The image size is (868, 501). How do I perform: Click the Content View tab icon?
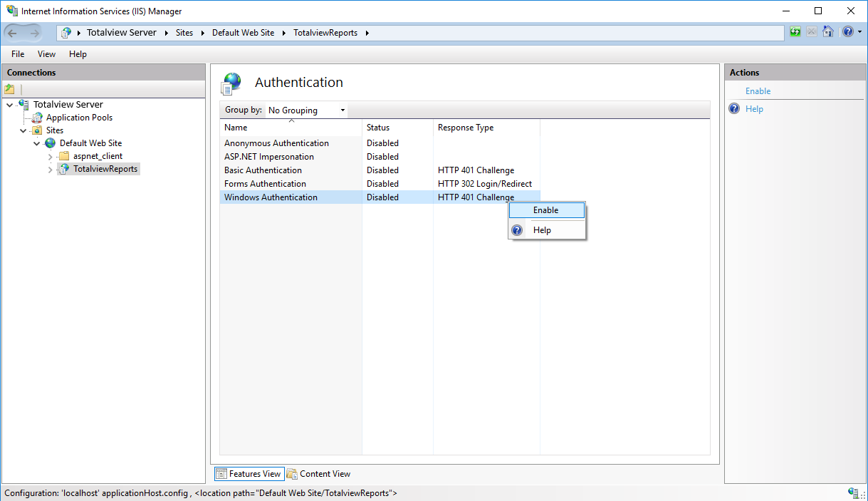click(292, 474)
